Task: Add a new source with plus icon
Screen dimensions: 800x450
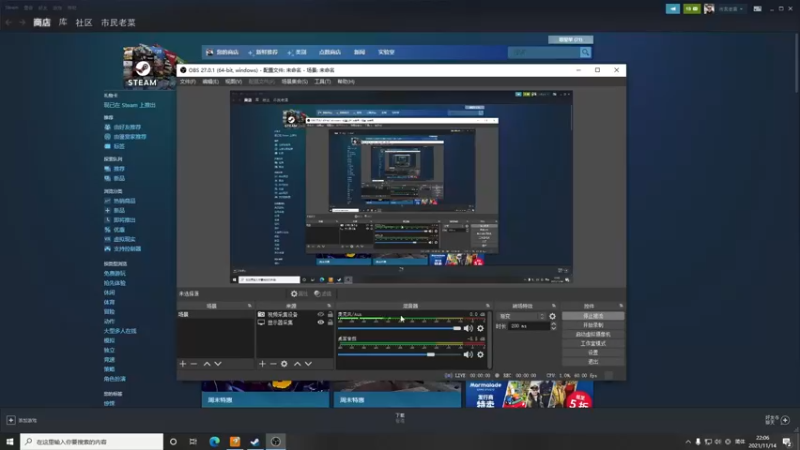Action: tap(262, 364)
